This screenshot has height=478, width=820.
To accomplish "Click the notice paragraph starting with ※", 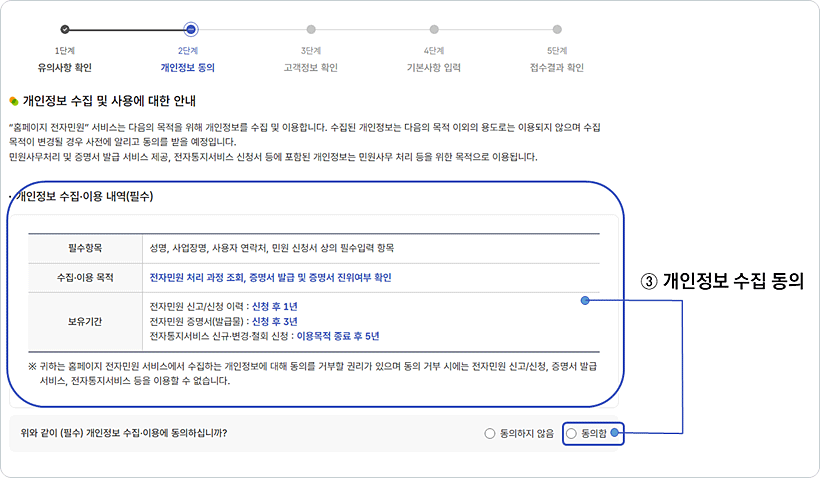I will pyautogui.click(x=312, y=373).
